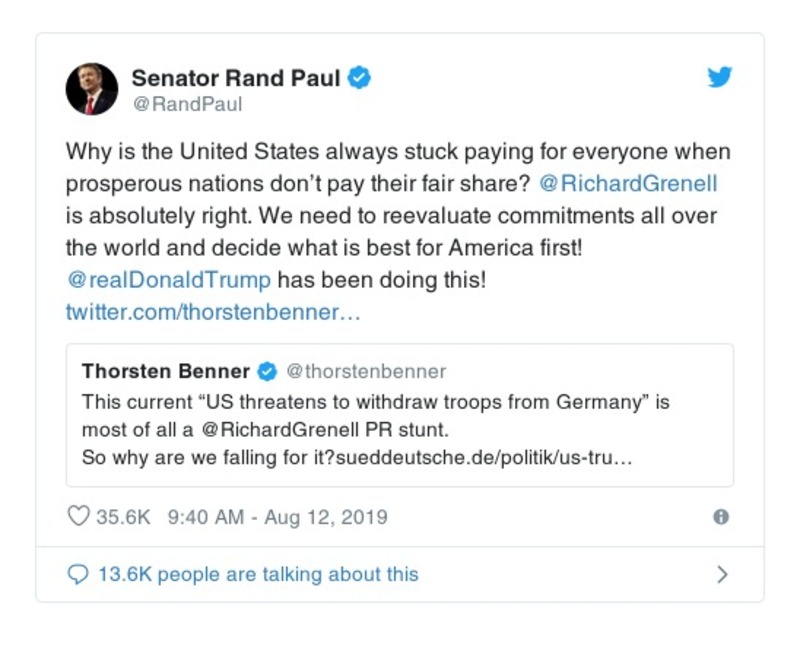This screenshot has width=800, height=654.
Task: Click the Senator Rand Paul display name
Action: click(236, 78)
